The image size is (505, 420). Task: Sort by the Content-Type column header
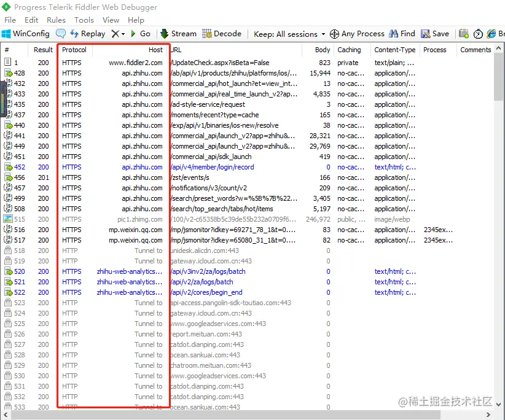(x=395, y=50)
